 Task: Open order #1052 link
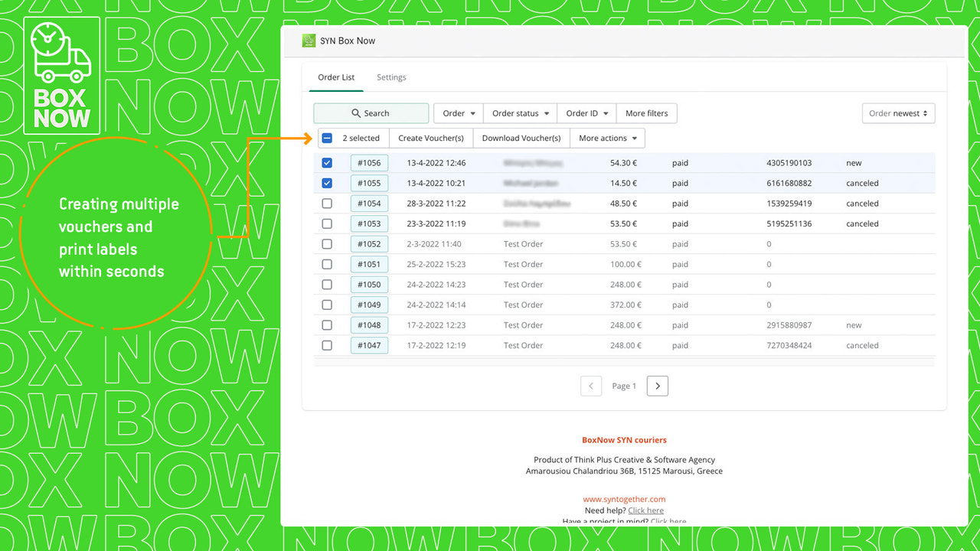(x=369, y=244)
